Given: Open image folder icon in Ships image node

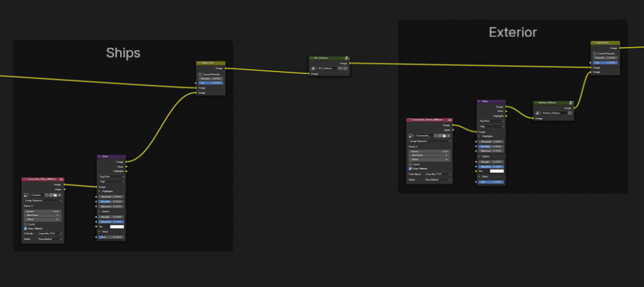Looking at the screenshot, I should (55, 195).
